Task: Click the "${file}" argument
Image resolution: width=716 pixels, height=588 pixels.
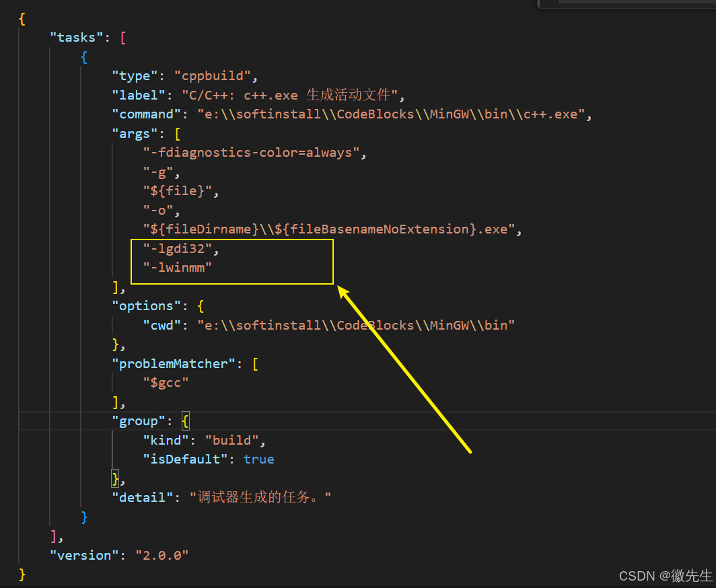Action: point(178,191)
